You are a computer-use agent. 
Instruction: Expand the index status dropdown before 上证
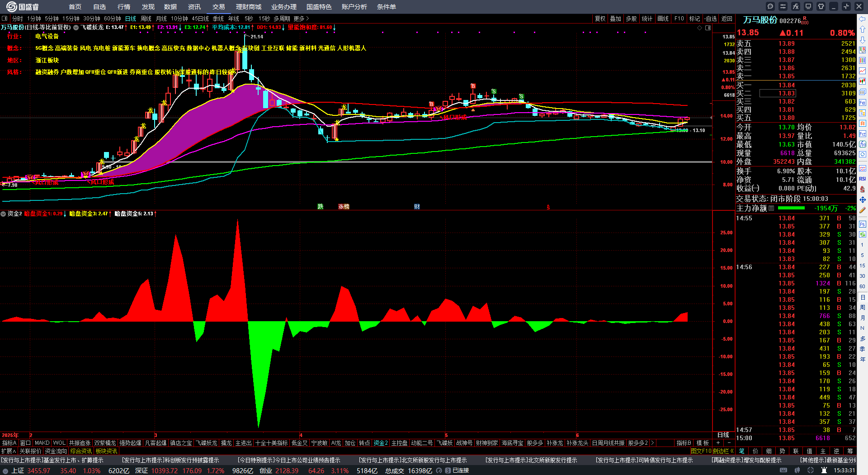[5, 471]
